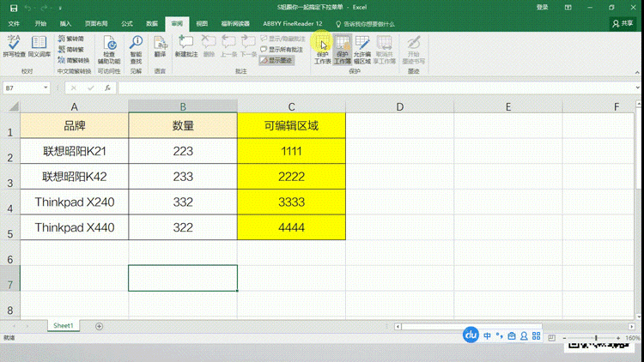Open the input method toolbox grid icon

[x=536, y=336]
